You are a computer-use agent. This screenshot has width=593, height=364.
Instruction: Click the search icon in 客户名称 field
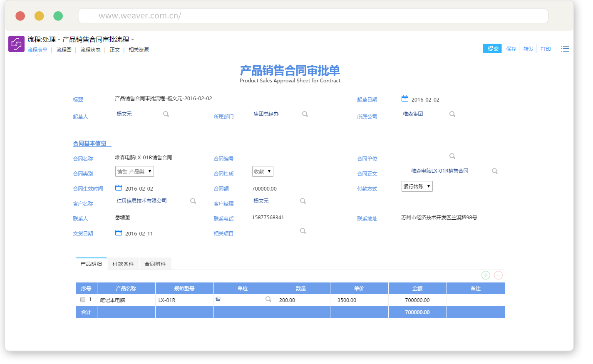(193, 201)
